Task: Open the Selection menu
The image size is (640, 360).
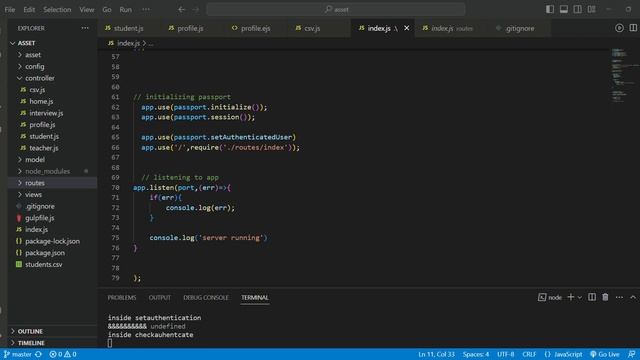Action: tap(57, 9)
